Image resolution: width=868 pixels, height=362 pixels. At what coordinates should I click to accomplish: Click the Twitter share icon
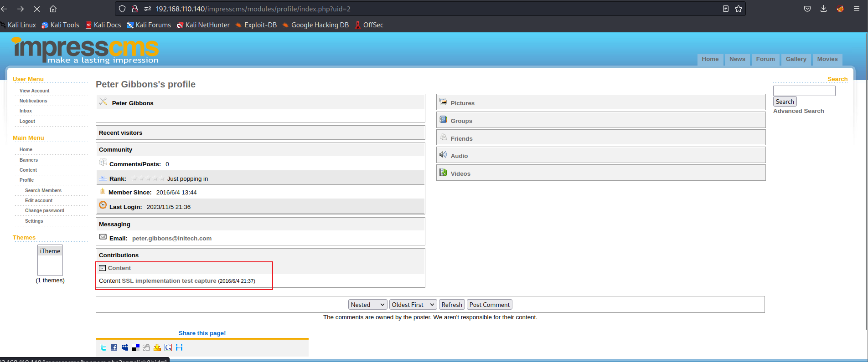(x=103, y=347)
